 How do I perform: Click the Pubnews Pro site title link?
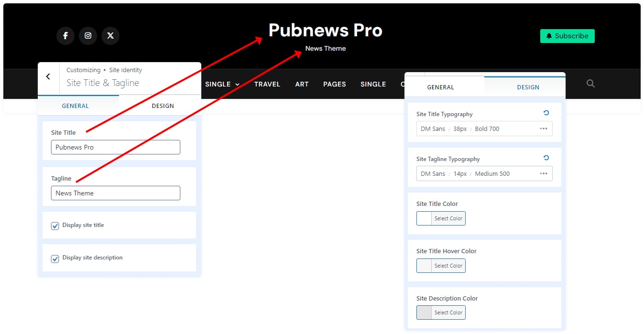(325, 30)
